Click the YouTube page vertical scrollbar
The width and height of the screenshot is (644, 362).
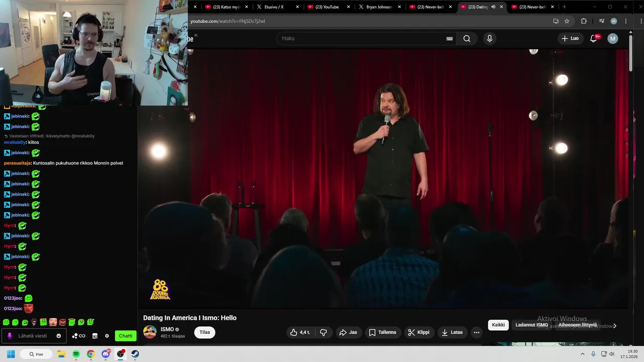point(630,53)
